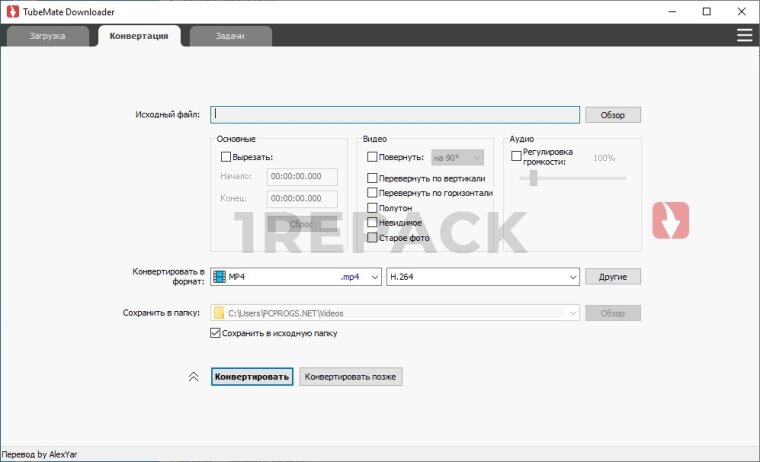
Task: Click the MP4 film format icon
Action: 219,276
